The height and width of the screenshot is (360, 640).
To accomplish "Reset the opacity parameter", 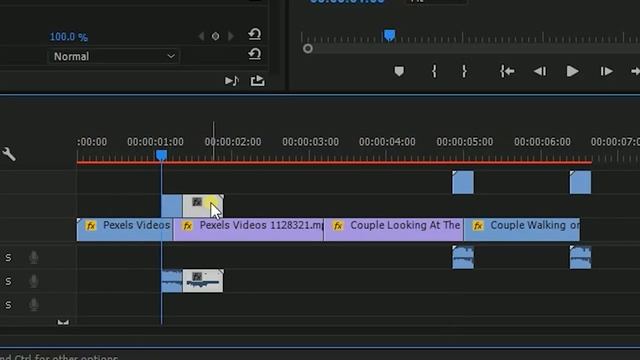I will click(254, 34).
